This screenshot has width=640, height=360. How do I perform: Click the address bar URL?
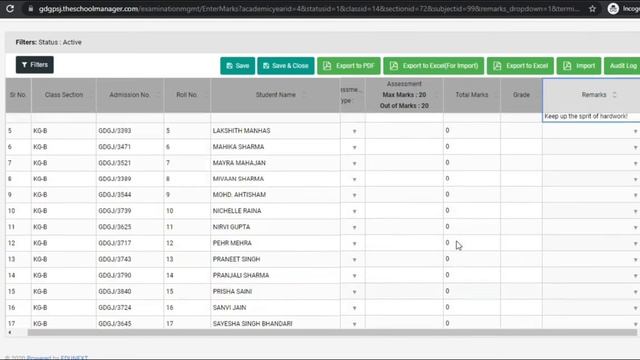(x=309, y=9)
